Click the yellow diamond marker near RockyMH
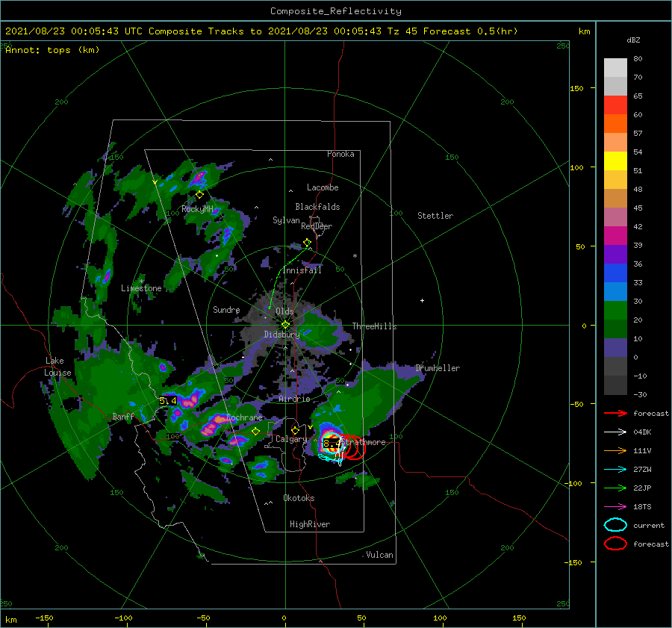Image resolution: width=672 pixels, height=628 pixels. [x=199, y=195]
